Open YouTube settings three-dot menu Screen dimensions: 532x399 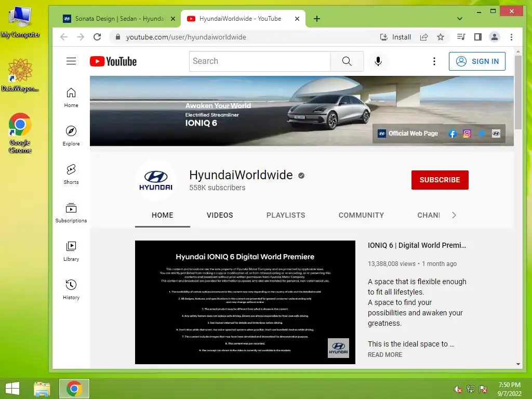[434, 61]
